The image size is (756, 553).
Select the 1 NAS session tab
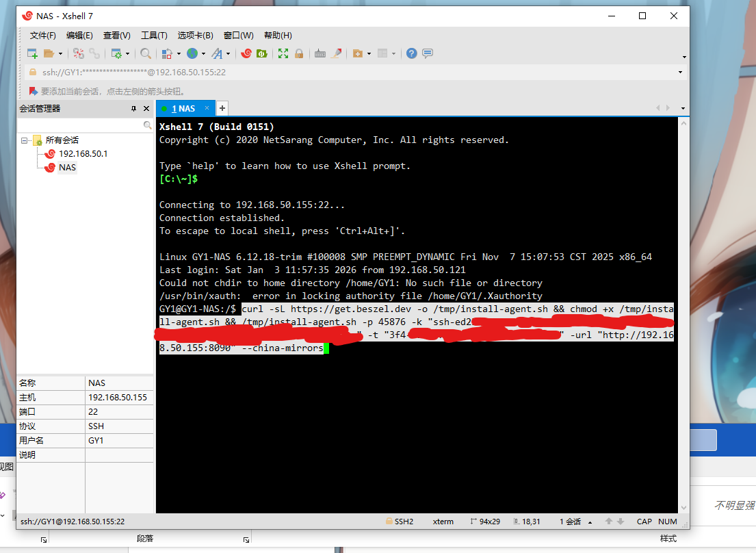pos(182,108)
